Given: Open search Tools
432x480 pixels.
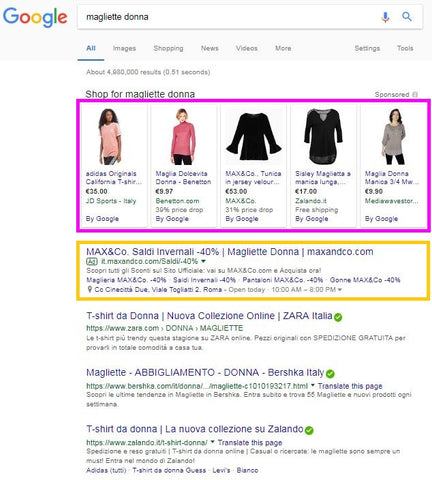Looking at the screenshot, I should (405, 48).
